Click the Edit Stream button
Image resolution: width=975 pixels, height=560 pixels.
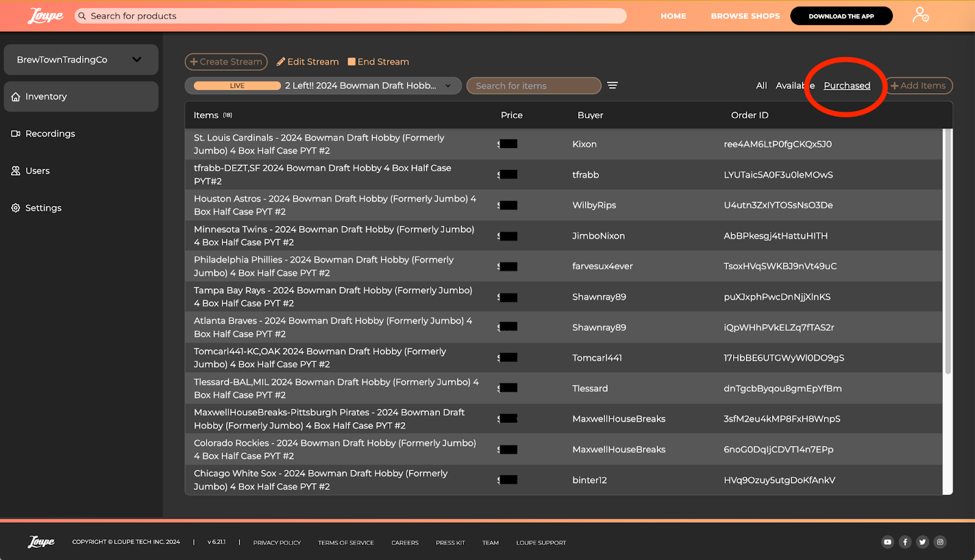(x=308, y=62)
